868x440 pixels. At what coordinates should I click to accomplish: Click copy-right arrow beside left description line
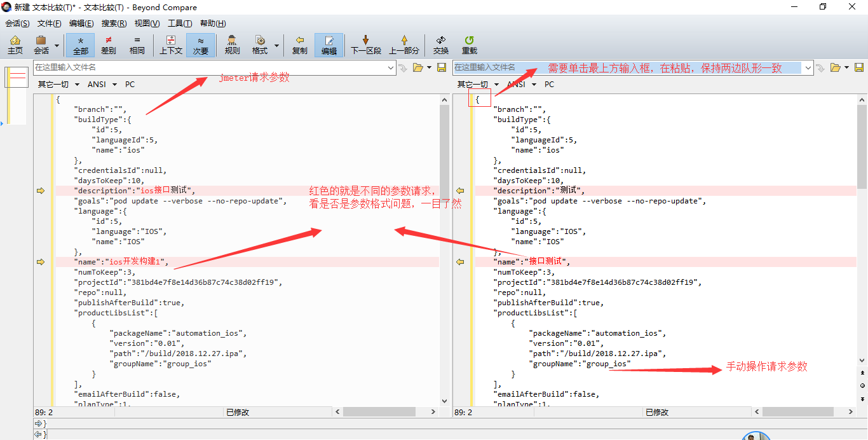(41, 191)
